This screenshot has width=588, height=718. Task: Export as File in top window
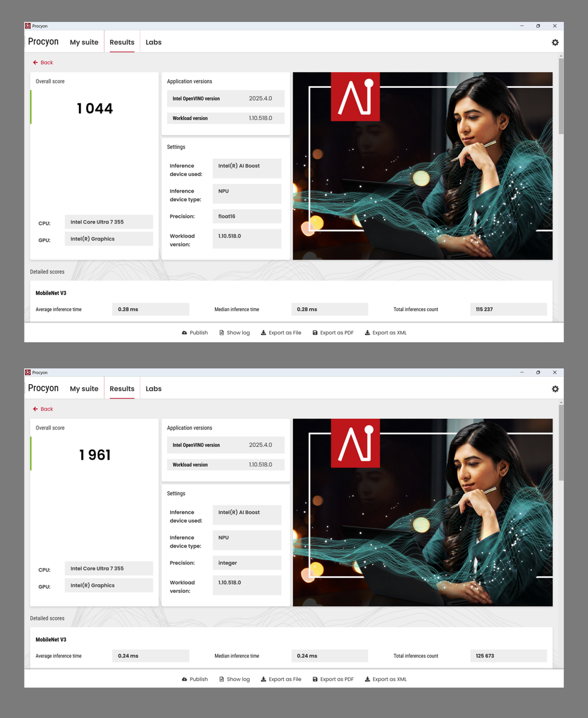point(281,333)
